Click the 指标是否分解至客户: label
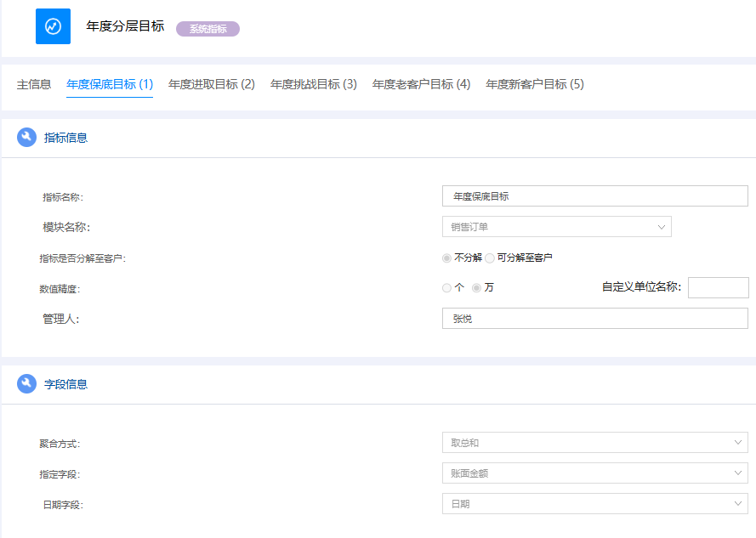 click(82, 259)
